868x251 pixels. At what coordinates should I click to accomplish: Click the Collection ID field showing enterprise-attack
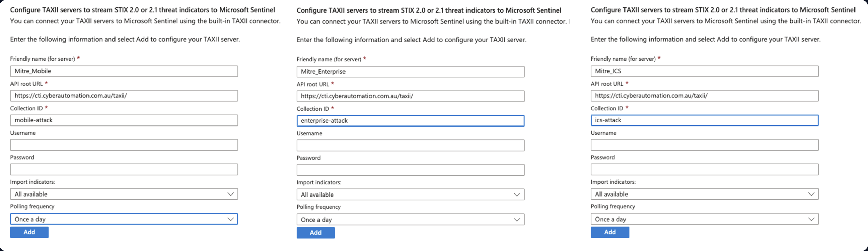(x=410, y=120)
